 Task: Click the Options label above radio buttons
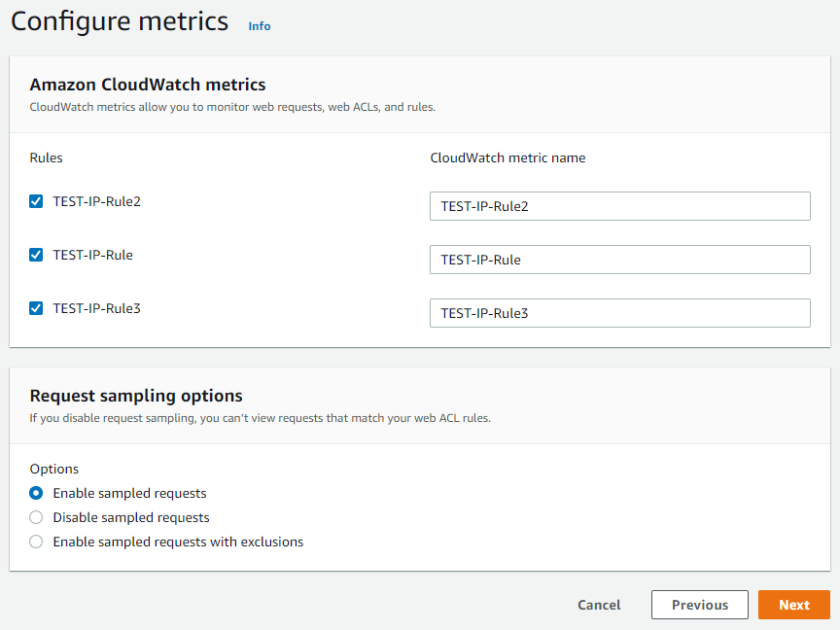coord(54,469)
